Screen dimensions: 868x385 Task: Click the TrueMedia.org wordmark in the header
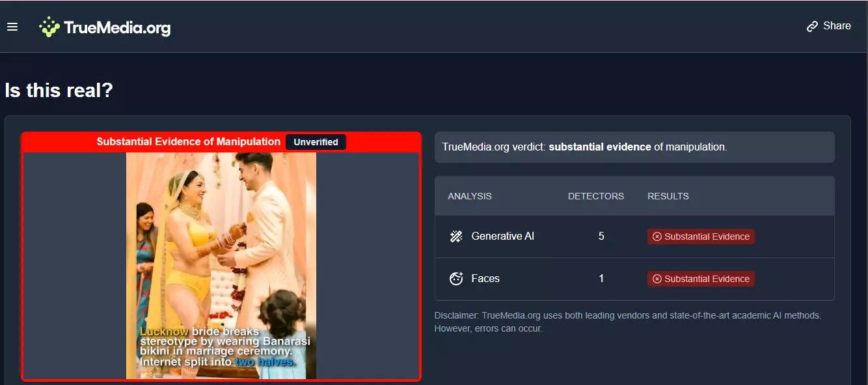[116, 27]
